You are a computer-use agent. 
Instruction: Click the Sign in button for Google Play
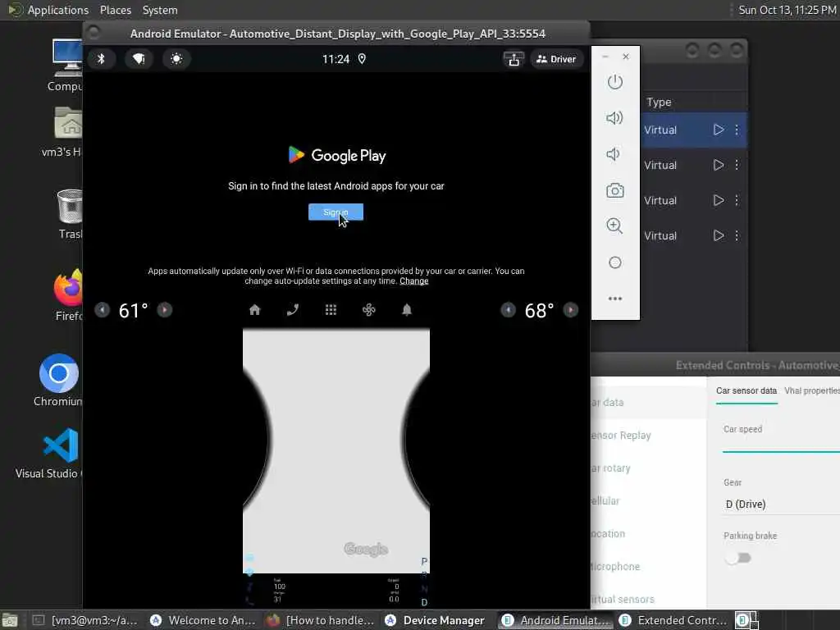pyautogui.click(x=336, y=212)
